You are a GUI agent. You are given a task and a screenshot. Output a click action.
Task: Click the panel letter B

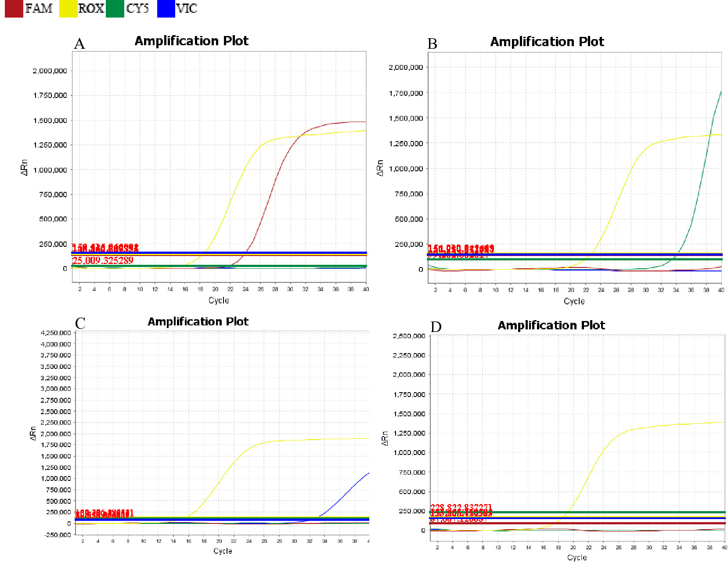click(432, 44)
